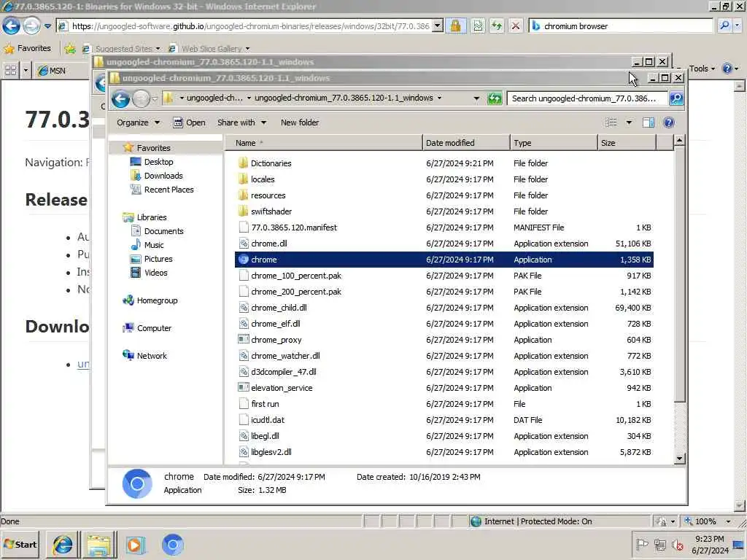The width and height of the screenshot is (747, 560).
Task: Click the Explorer back navigation arrow
Action: [x=120, y=98]
